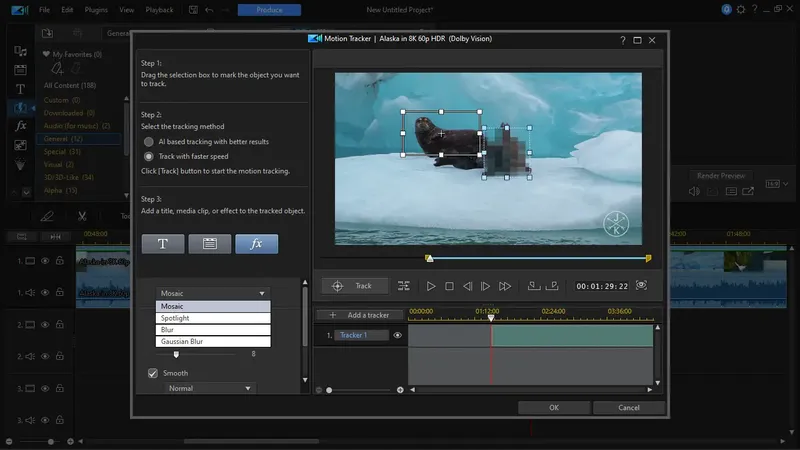Select the fx effect button
This screenshot has width=800, height=450.
tap(256, 244)
